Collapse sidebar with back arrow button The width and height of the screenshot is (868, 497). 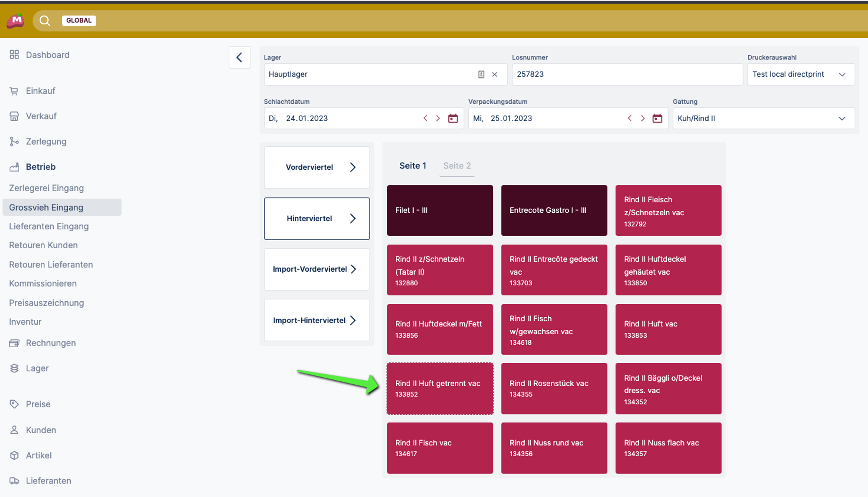240,57
